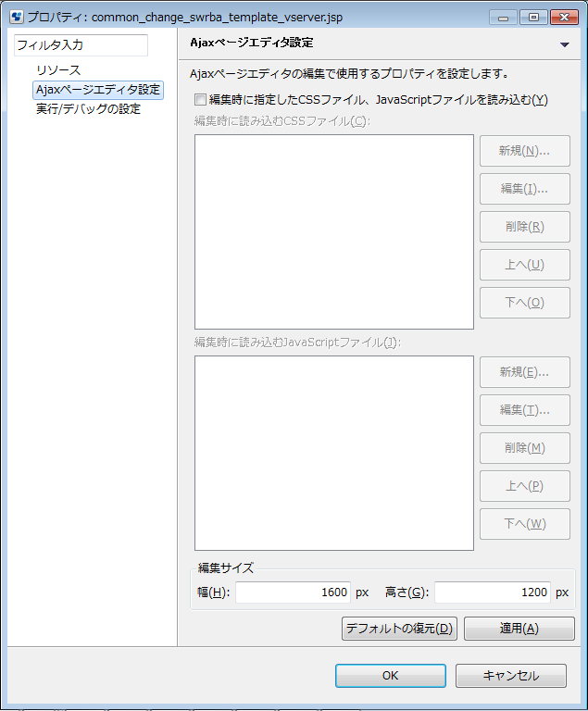Screen dimensions: 588x711
Task: Click 編集(T)... button for JavaScript files
Action: coord(525,410)
